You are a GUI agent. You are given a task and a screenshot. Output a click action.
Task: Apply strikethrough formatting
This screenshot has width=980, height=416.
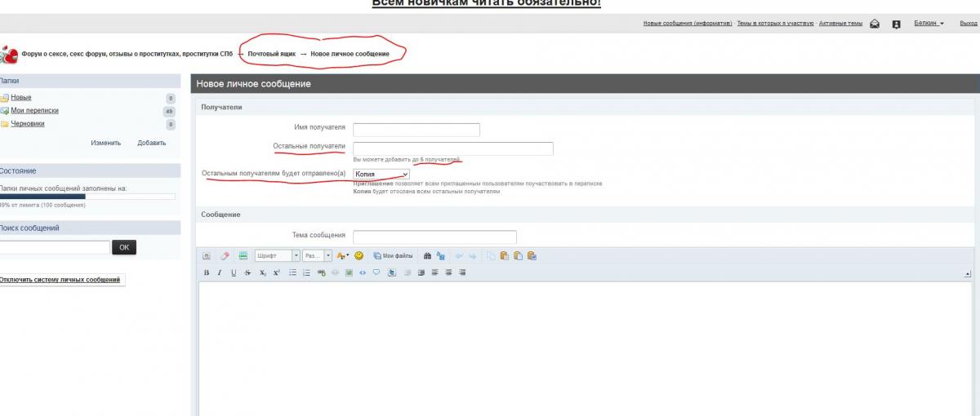click(x=247, y=272)
